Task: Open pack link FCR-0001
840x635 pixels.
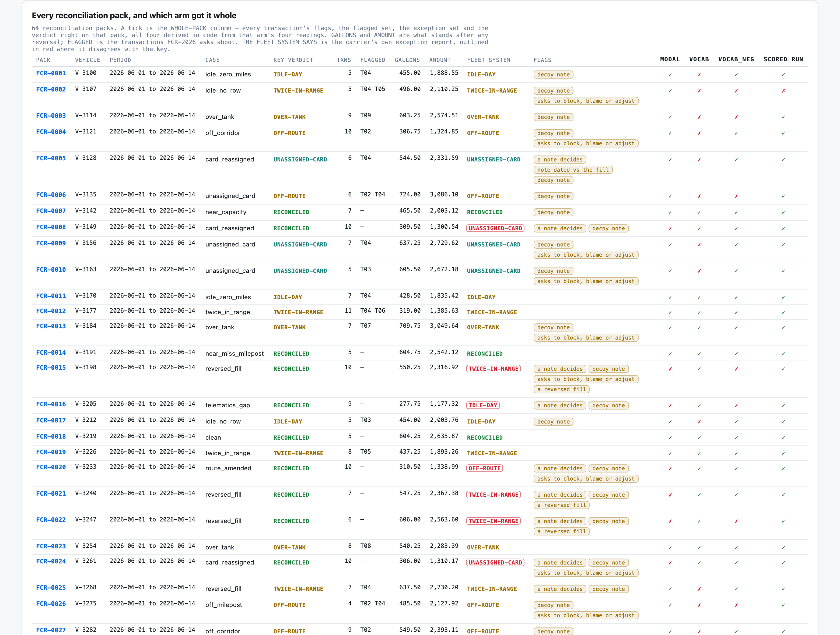Action: coord(51,73)
